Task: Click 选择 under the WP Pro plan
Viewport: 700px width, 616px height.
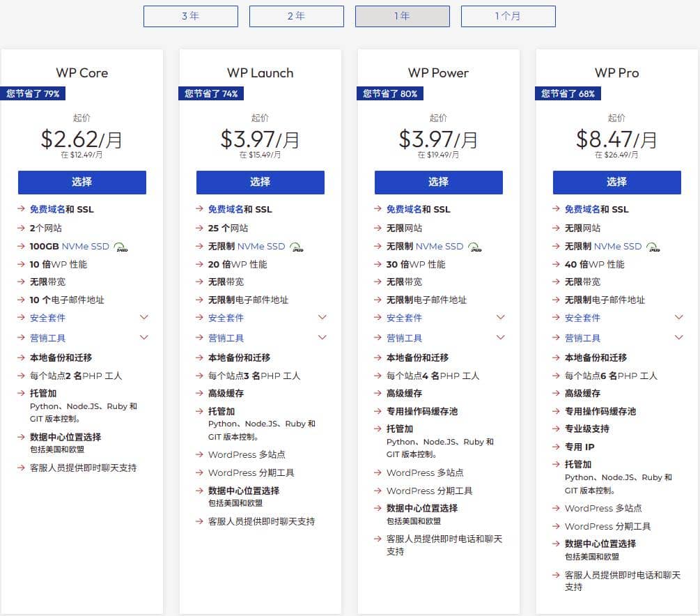Action: (x=616, y=182)
